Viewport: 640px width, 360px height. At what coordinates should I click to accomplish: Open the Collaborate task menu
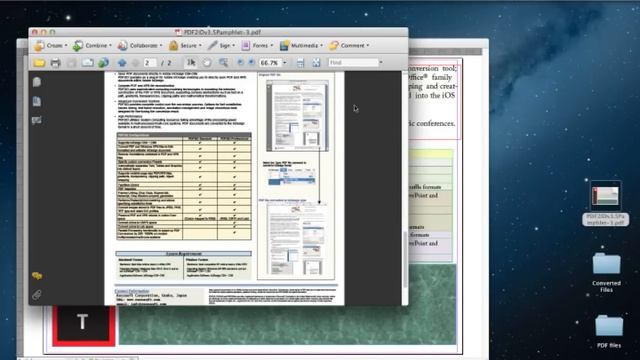click(x=139, y=45)
